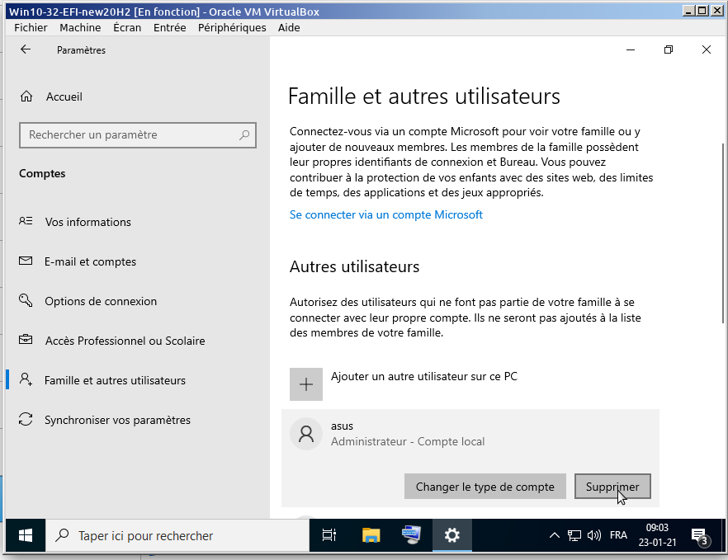The image size is (728, 560).
Task: Show hidden system tray icons
Action: pos(555,535)
